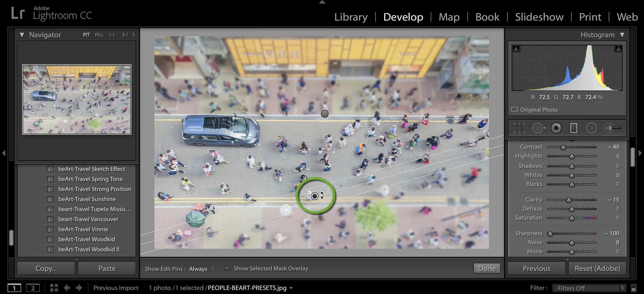Open the Slideshow module
Screen dimensions: 644x294
(539, 17)
